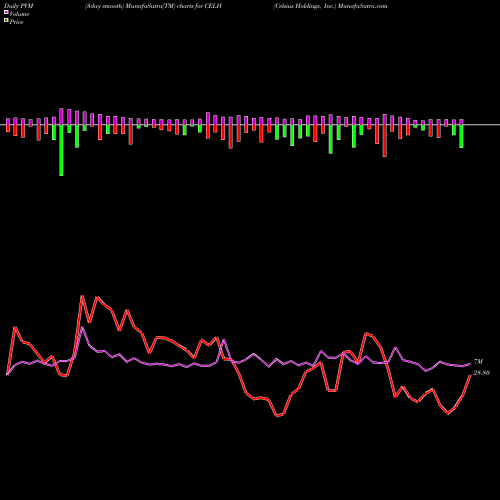Click the '7M' volume end label
The image size is (500, 500).
(x=478, y=362)
